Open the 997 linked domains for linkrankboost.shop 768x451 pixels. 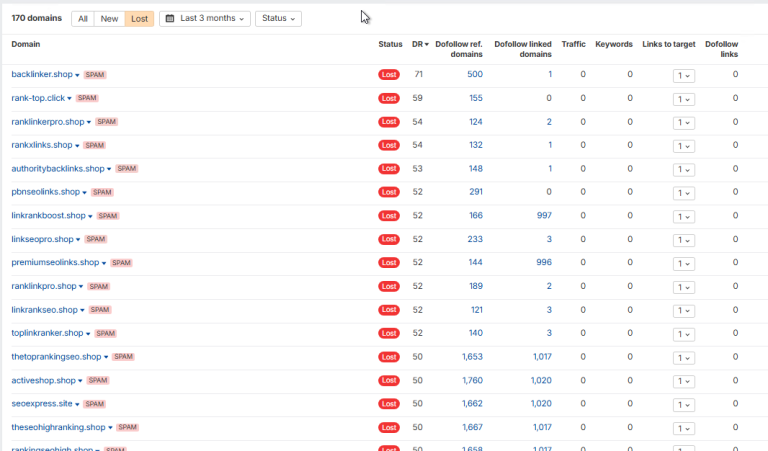[x=544, y=215]
